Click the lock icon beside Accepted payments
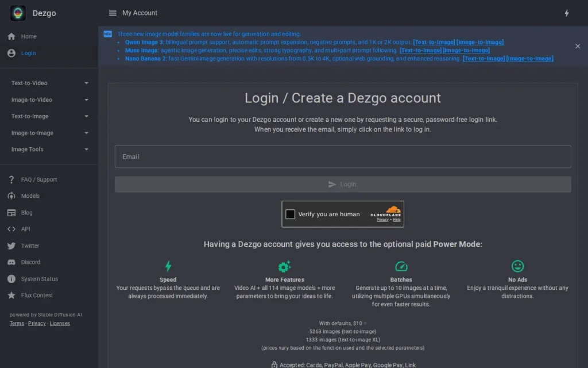 274,365
